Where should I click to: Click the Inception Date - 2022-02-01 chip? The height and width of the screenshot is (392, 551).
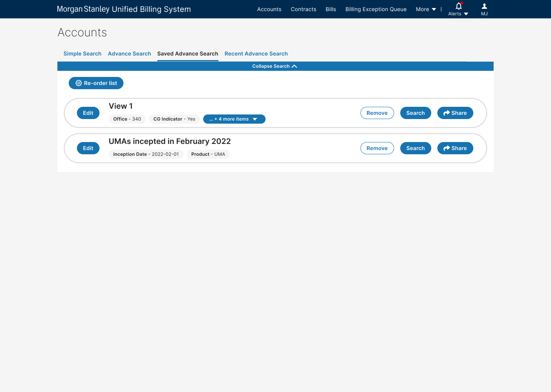coord(146,154)
